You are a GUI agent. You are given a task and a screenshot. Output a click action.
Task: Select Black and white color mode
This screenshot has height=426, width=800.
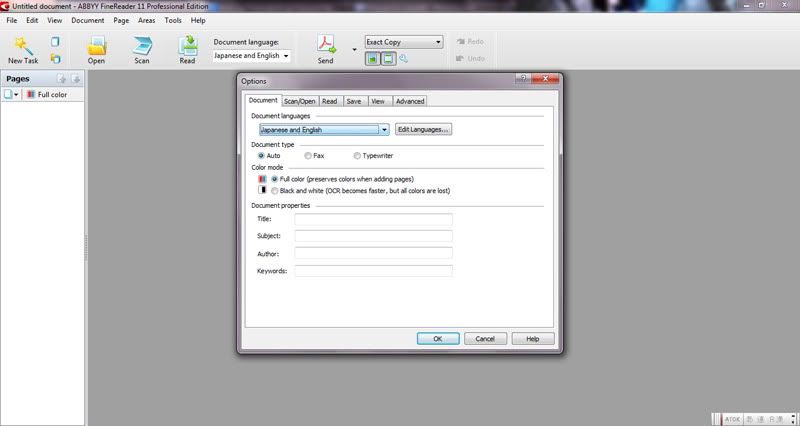[x=274, y=191]
